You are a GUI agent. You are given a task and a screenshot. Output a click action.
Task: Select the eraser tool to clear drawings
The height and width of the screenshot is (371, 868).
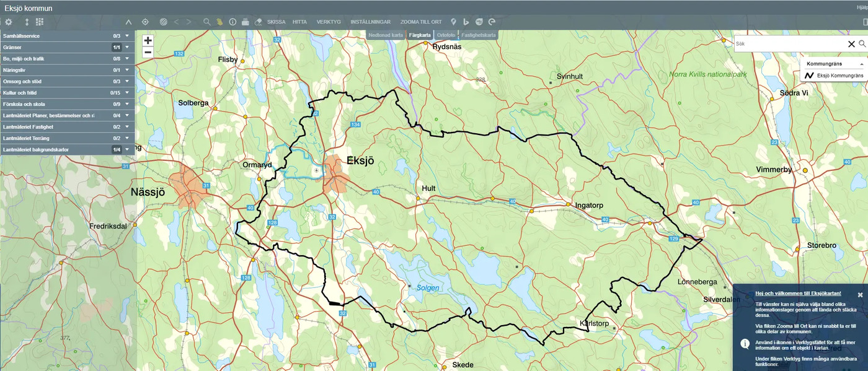click(x=257, y=22)
